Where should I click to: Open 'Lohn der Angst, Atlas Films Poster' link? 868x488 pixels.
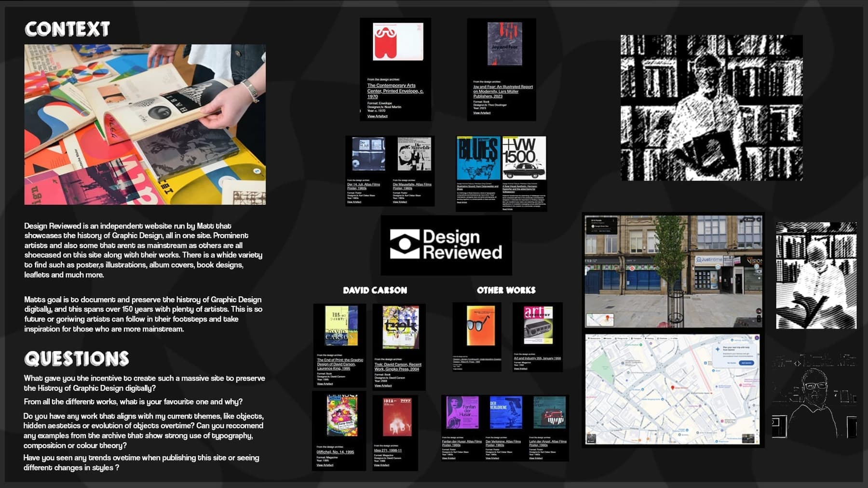547,443
